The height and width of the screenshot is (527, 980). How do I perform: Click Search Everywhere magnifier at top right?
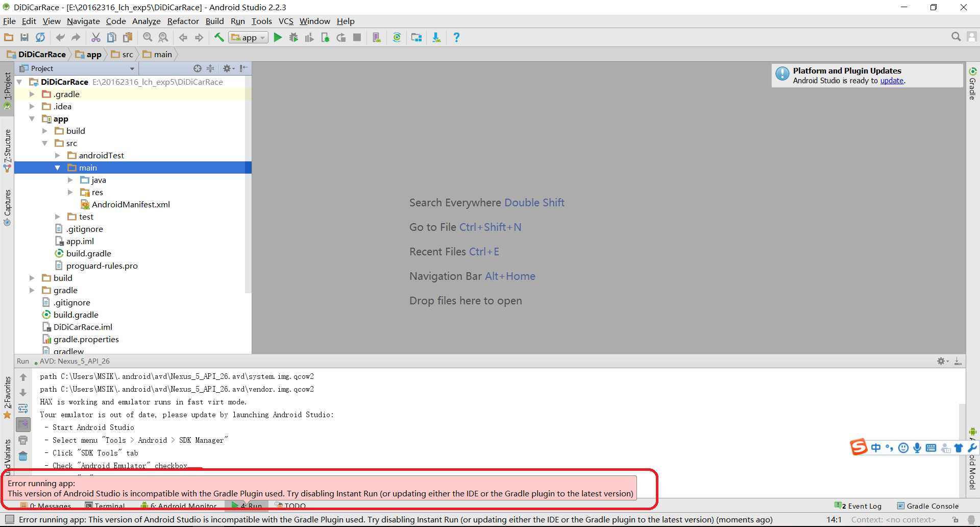(956, 37)
